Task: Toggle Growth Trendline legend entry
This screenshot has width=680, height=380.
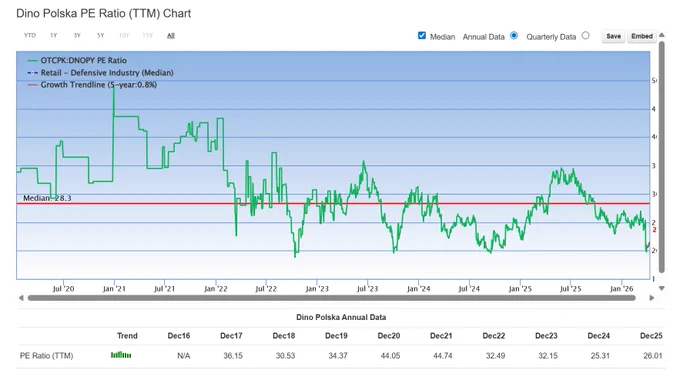Action: pyautogui.click(x=92, y=85)
